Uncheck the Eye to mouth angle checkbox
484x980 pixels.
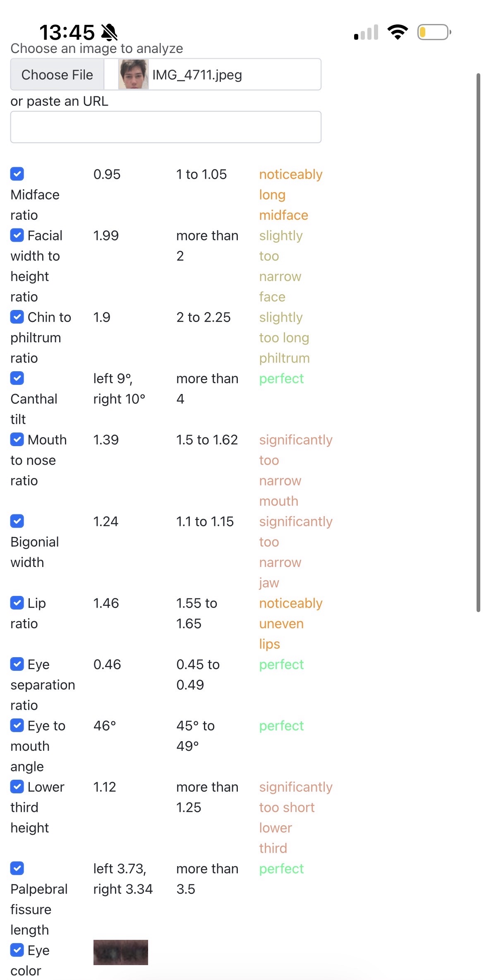pyautogui.click(x=17, y=725)
